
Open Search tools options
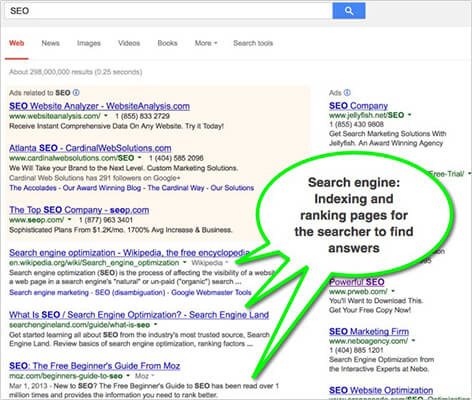253,43
